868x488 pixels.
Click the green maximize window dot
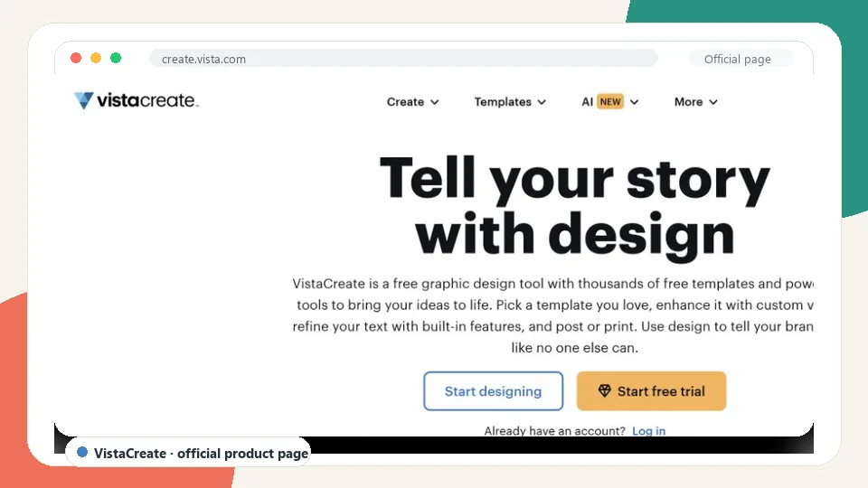coord(116,58)
